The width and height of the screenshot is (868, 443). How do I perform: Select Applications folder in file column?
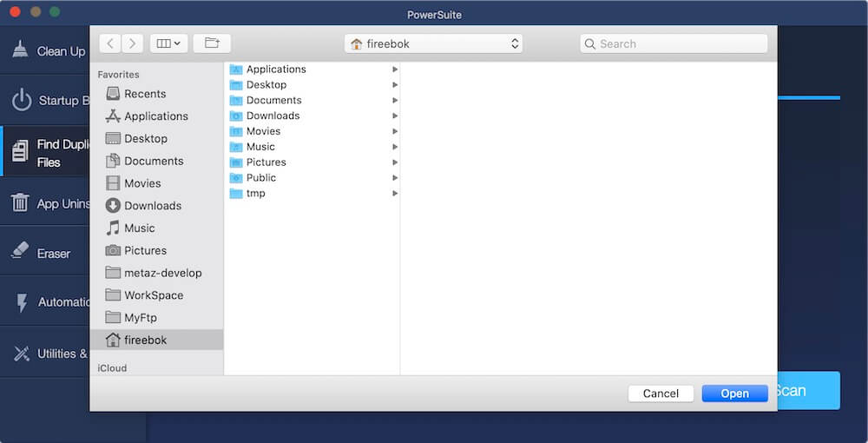tap(312, 69)
